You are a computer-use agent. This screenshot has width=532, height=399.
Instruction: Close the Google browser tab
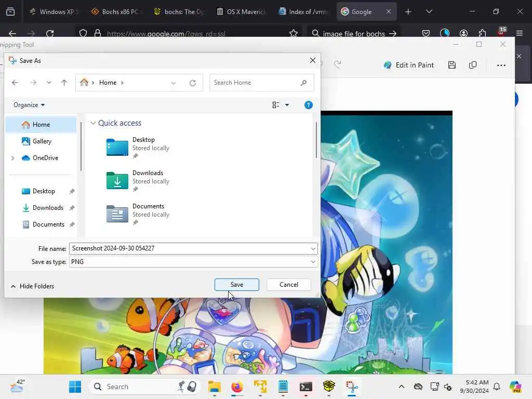click(389, 11)
